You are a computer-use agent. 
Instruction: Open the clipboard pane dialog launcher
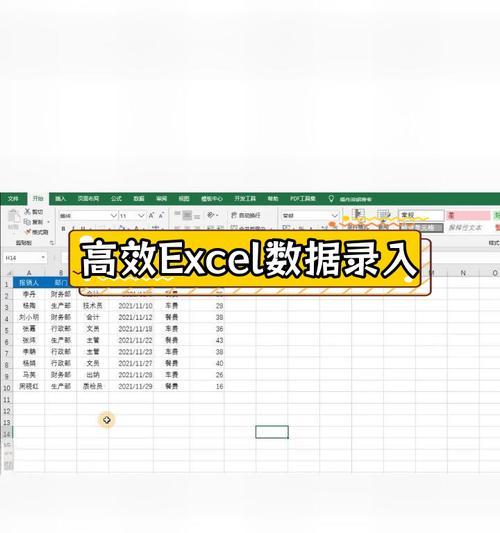[52, 243]
